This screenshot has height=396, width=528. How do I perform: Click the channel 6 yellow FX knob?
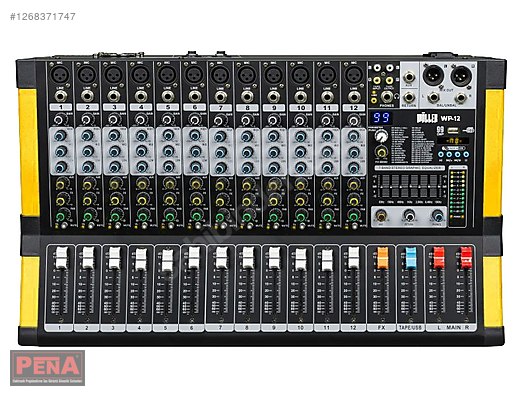click(196, 200)
